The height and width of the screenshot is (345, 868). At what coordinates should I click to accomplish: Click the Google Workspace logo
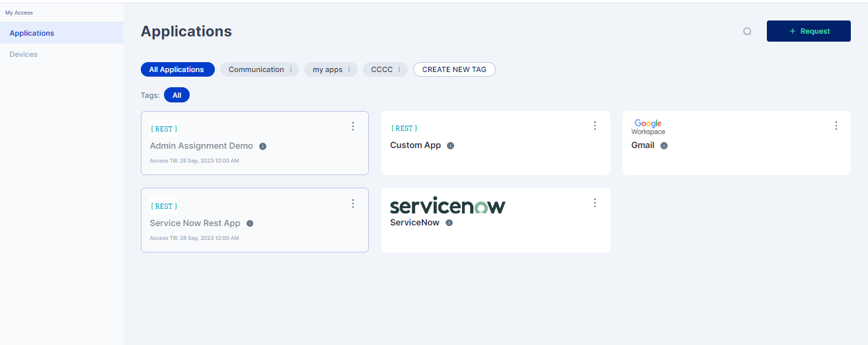click(x=648, y=127)
